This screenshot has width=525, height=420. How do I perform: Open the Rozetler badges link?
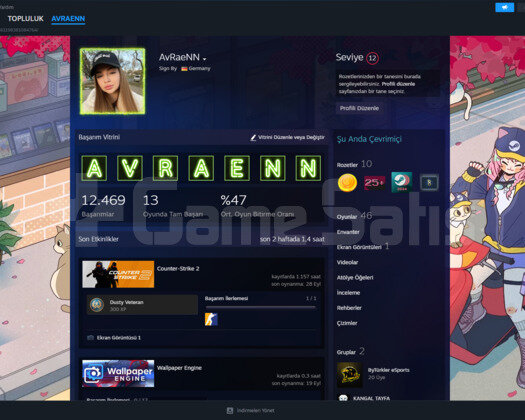click(354, 164)
